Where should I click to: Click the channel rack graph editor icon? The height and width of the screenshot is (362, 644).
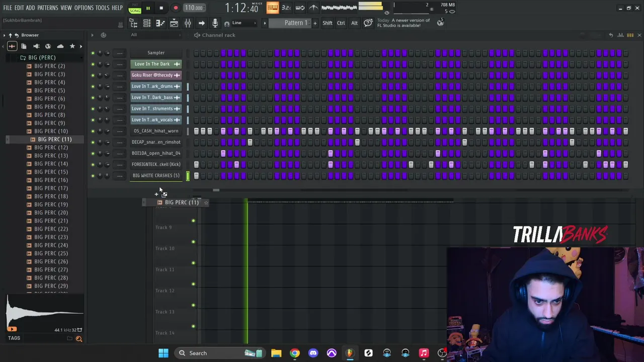620,35
